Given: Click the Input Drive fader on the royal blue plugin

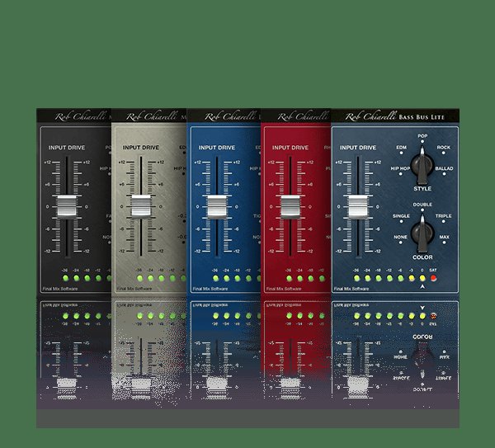Looking at the screenshot, I should (217, 207).
